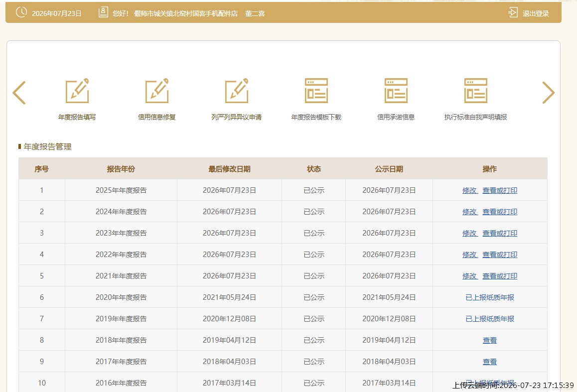This screenshot has height=392, width=577.
Task: Click the 退出登录 link
Action: click(536, 13)
